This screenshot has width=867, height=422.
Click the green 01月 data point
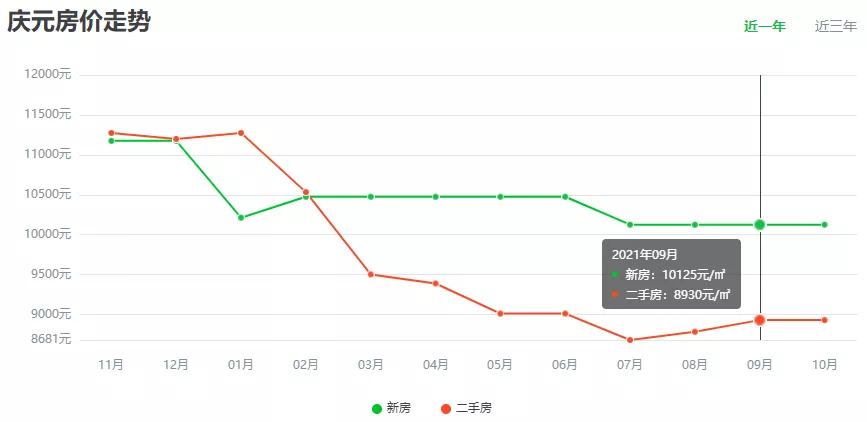pos(241,218)
